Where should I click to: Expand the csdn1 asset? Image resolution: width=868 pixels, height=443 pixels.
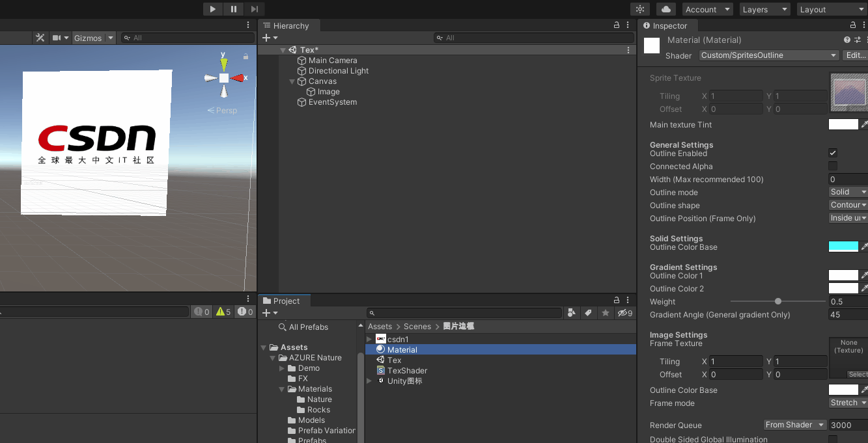pos(370,340)
